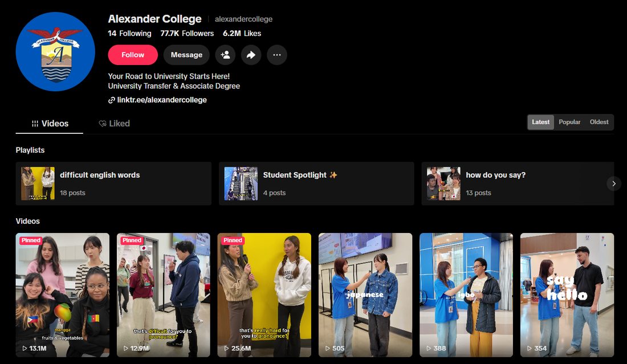This screenshot has height=364, width=627.
Task: Click the 14 Following count
Action: (x=129, y=34)
